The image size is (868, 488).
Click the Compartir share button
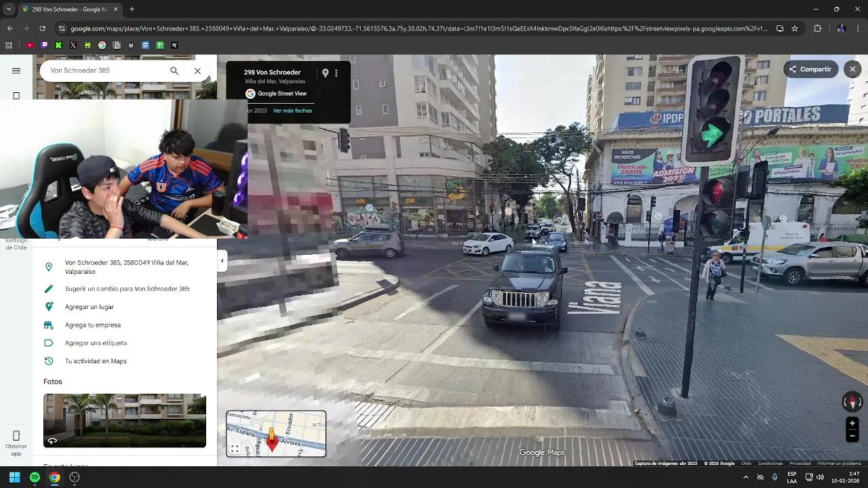point(810,69)
